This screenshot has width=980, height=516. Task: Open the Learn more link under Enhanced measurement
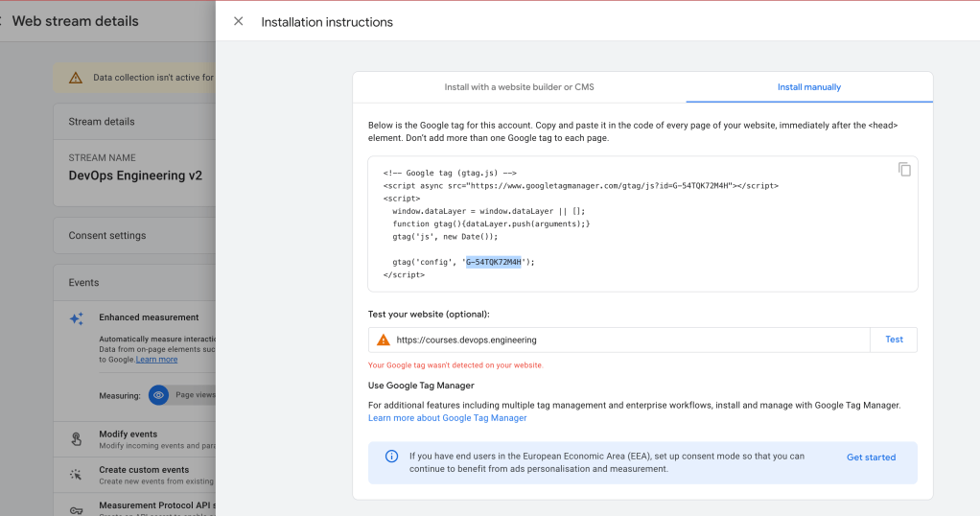156,360
